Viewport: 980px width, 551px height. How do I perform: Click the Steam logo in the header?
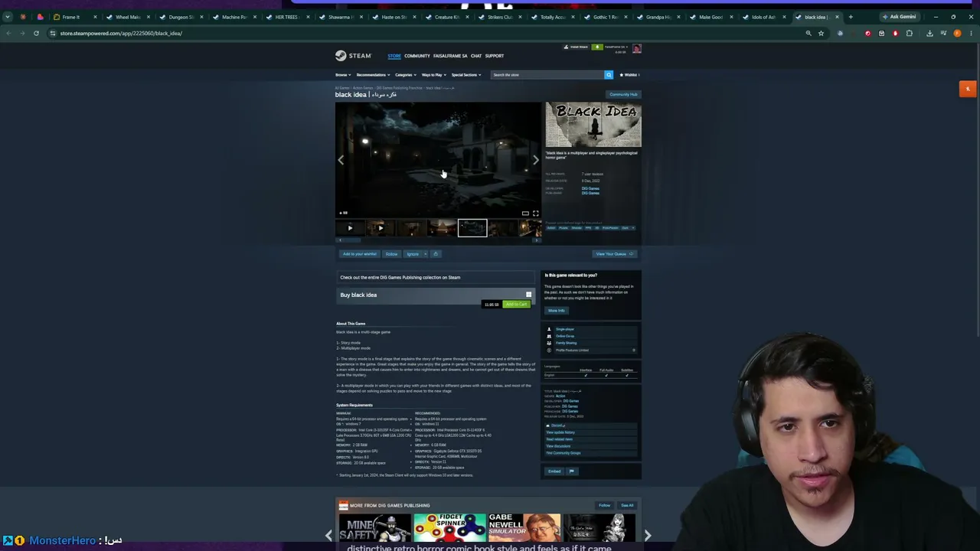pyautogui.click(x=353, y=55)
